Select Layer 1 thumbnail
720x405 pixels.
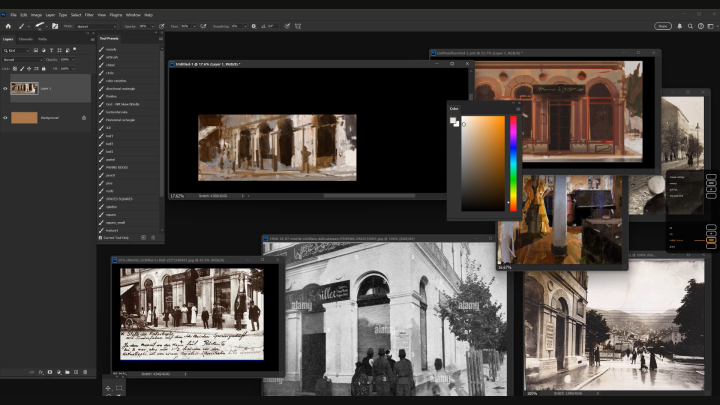24,88
